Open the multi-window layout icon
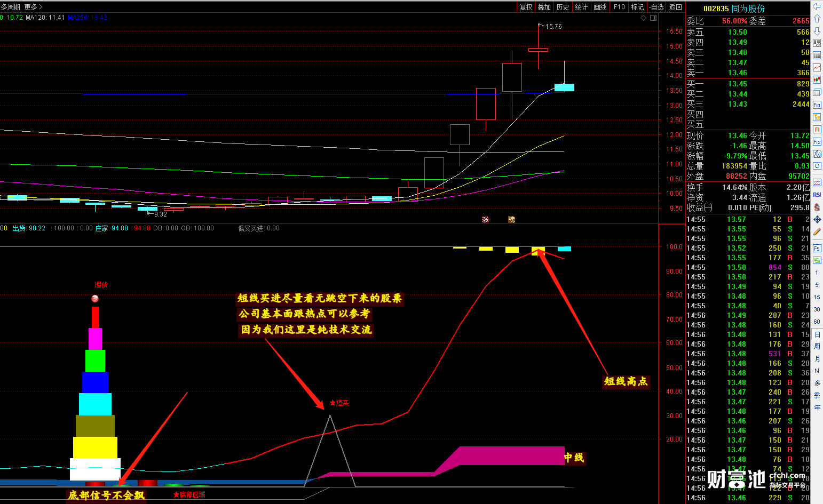 [x=817, y=92]
